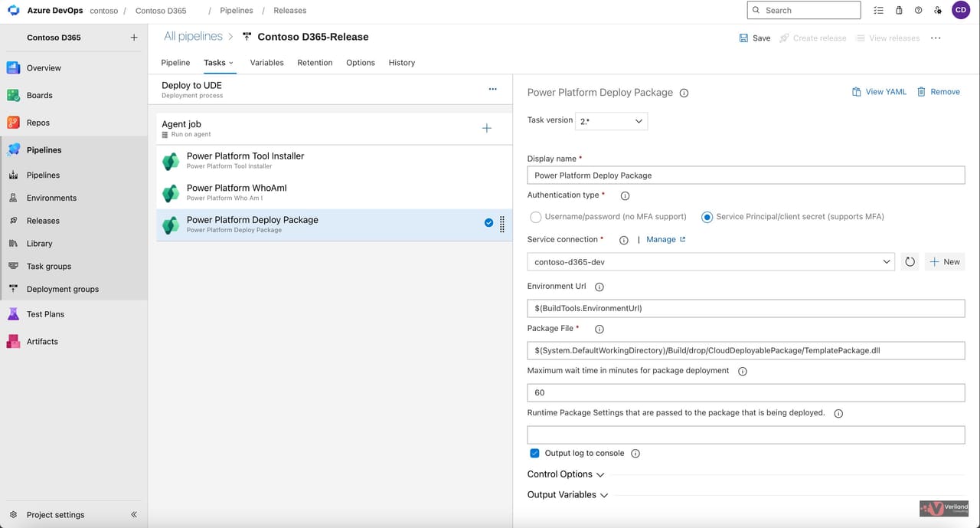This screenshot has width=980, height=528.
Task: Click the maximum wait time field
Action: click(746, 392)
